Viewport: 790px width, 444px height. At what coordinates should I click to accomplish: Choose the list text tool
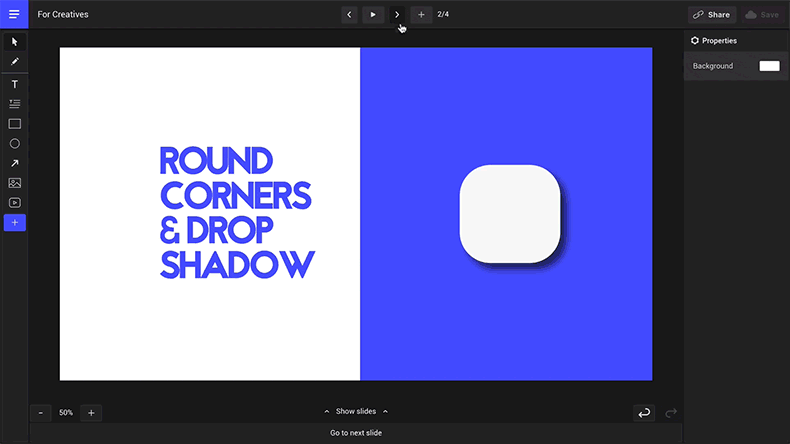14,104
